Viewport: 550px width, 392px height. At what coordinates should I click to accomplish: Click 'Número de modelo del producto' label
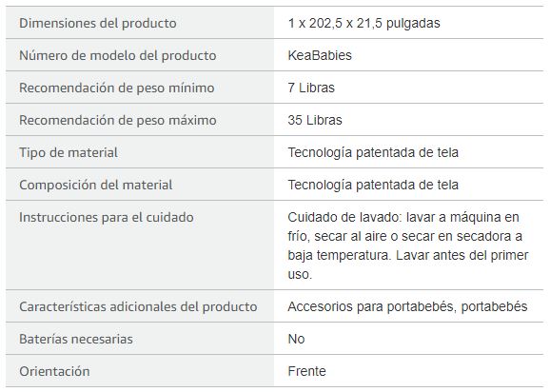pos(117,55)
